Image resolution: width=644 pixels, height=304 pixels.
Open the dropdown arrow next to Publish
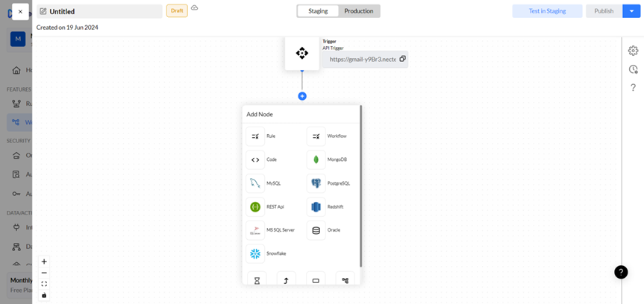pyautogui.click(x=631, y=11)
